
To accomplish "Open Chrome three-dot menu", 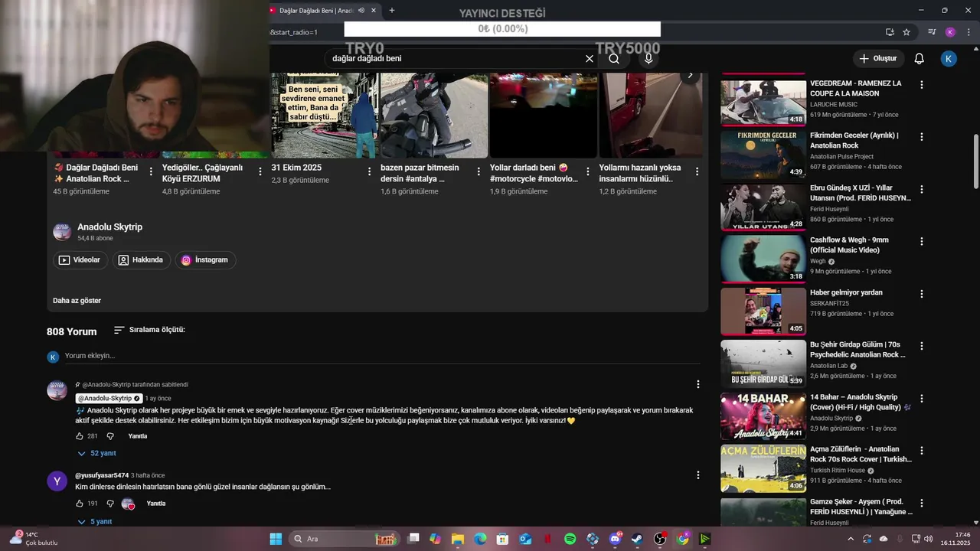I will (x=967, y=32).
